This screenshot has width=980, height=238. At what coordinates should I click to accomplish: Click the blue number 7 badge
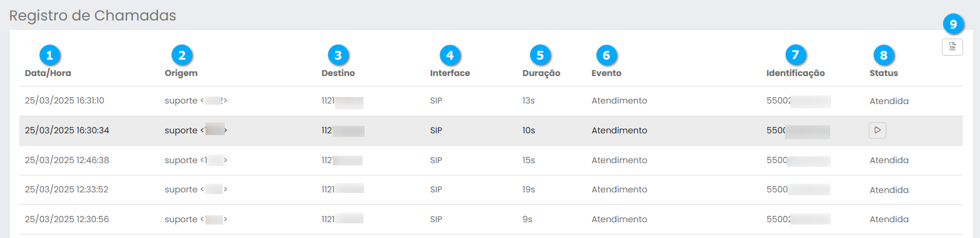point(796,56)
